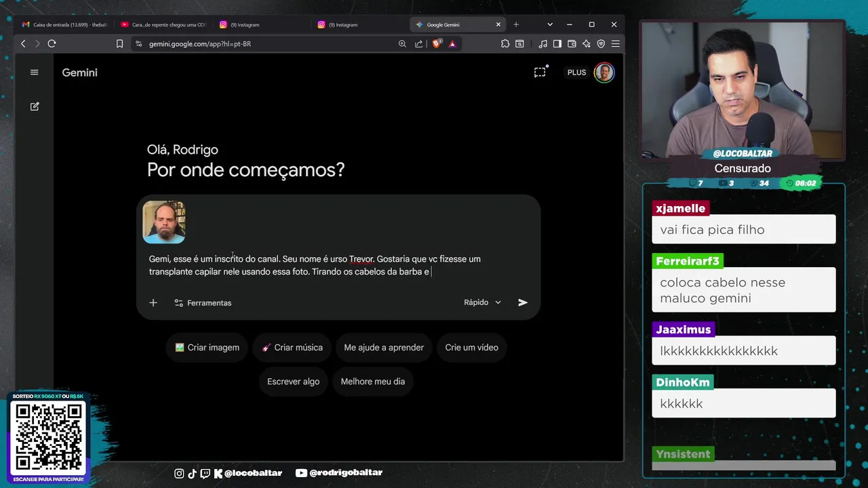Open the media control music note icon
Screen dimensions: 868x488
(542, 43)
